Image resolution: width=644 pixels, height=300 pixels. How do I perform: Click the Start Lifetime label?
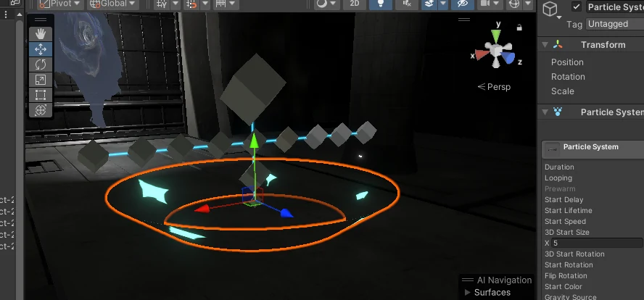click(569, 211)
